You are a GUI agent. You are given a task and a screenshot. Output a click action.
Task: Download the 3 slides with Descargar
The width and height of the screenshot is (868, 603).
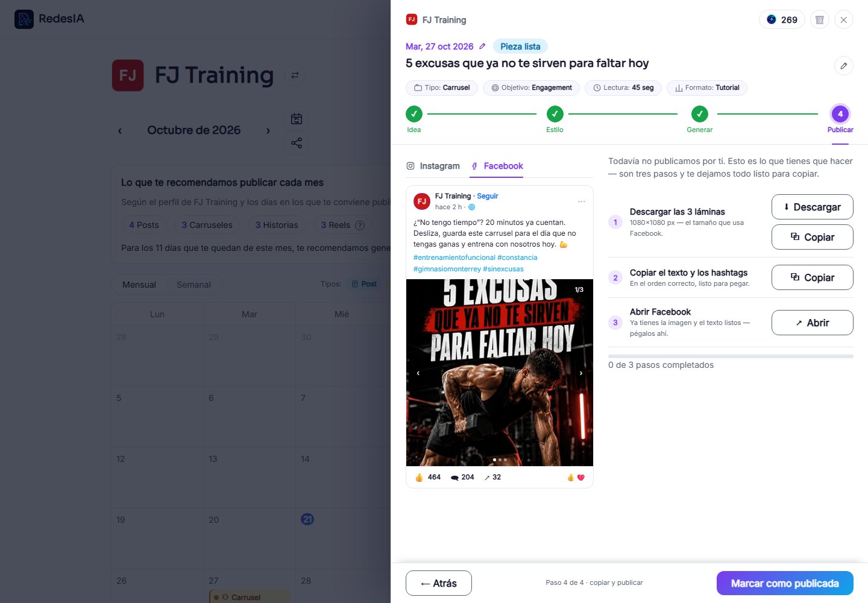812,207
